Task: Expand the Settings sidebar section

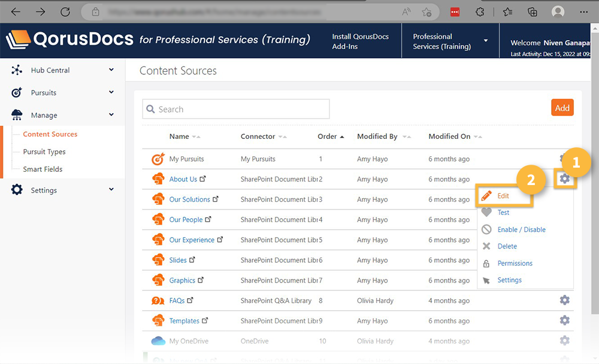Action: point(111,189)
